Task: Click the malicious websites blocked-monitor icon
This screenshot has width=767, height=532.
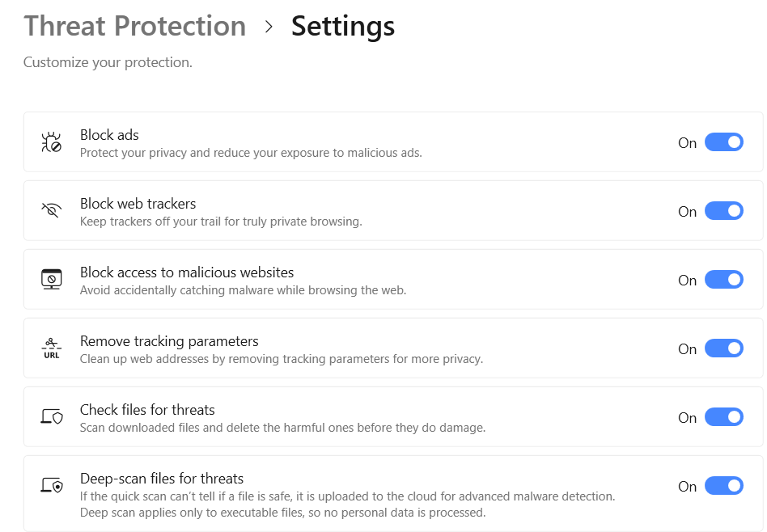Action: coord(51,280)
